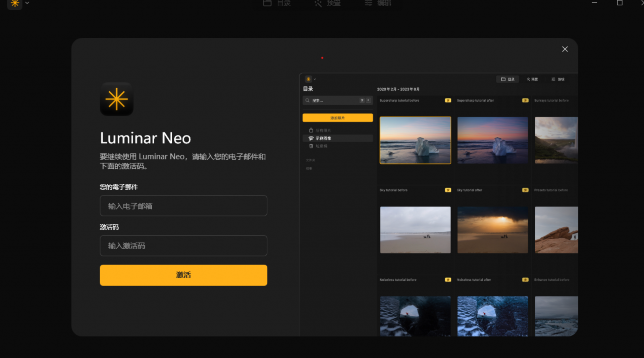Viewport: 644px width, 358px height.
Task: Click the 您的電子郵件 label
Action: (119, 187)
